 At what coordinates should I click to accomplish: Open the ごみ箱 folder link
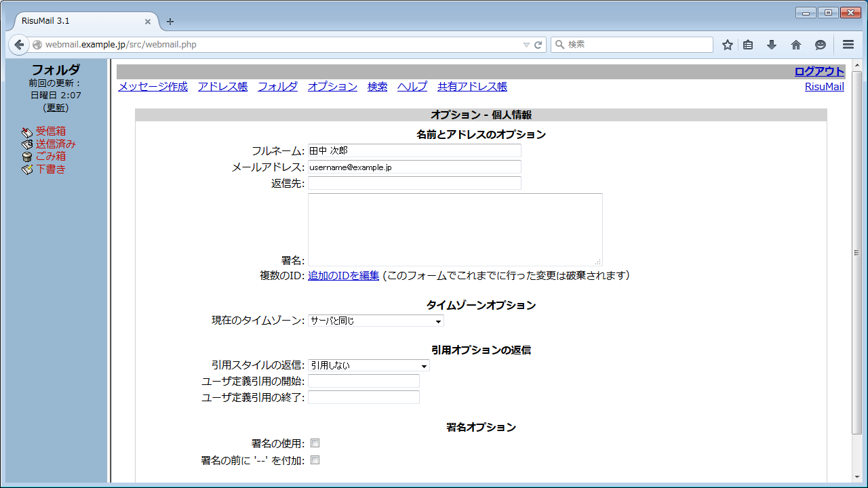pyautogui.click(x=51, y=157)
